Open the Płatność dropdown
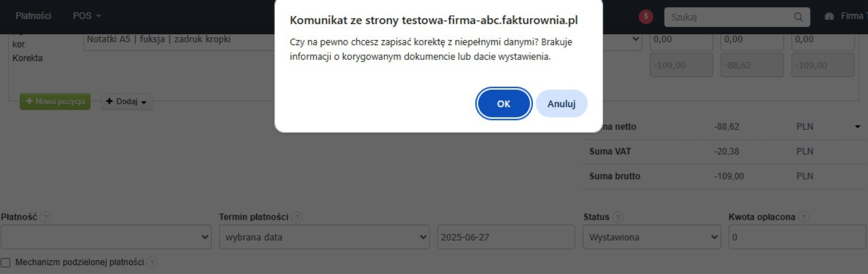868x274 pixels. pyautogui.click(x=106, y=237)
